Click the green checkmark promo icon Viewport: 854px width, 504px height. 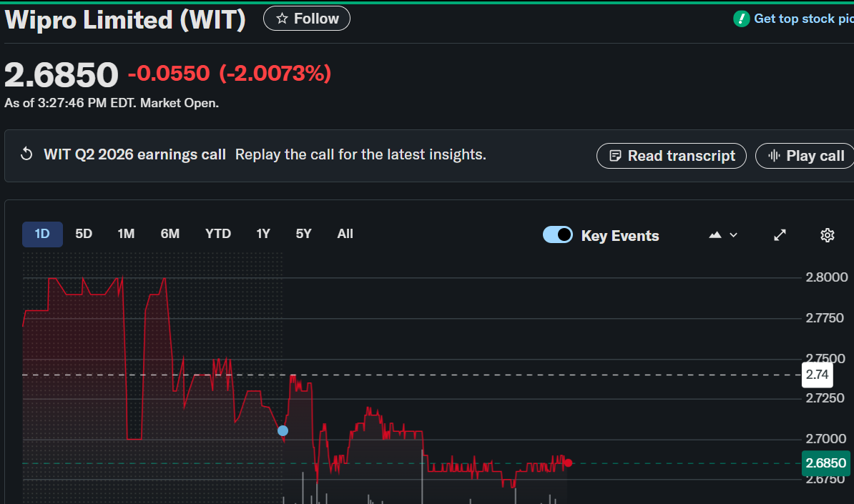point(742,19)
